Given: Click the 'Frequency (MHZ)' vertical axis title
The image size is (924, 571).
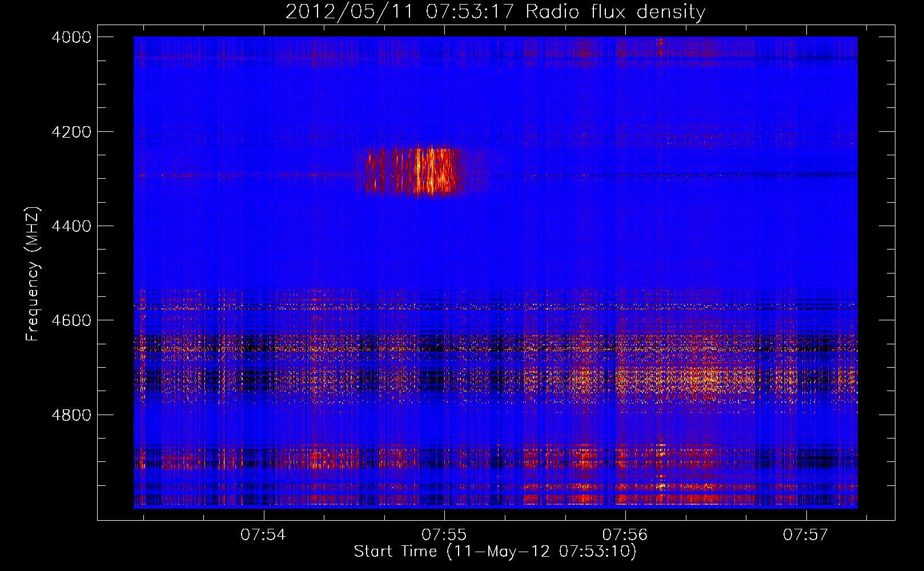Looking at the screenshot, I should tap(33, 274).
